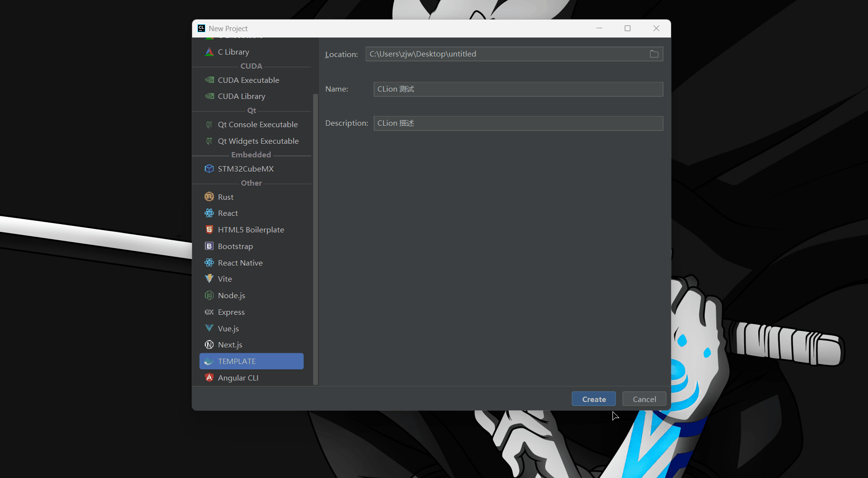
Task: Click the React atom icon
Action: point(209,213)
